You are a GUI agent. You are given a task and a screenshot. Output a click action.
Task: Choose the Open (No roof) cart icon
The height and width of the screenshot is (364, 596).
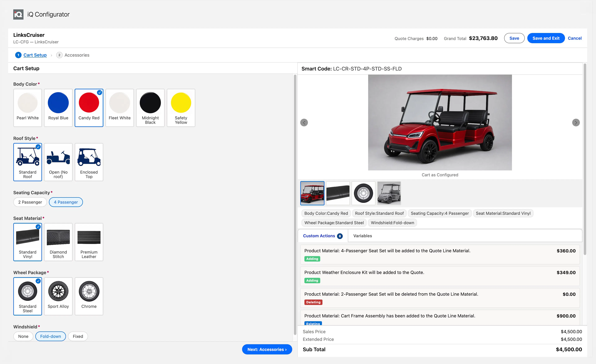click(x=58, y=162)
